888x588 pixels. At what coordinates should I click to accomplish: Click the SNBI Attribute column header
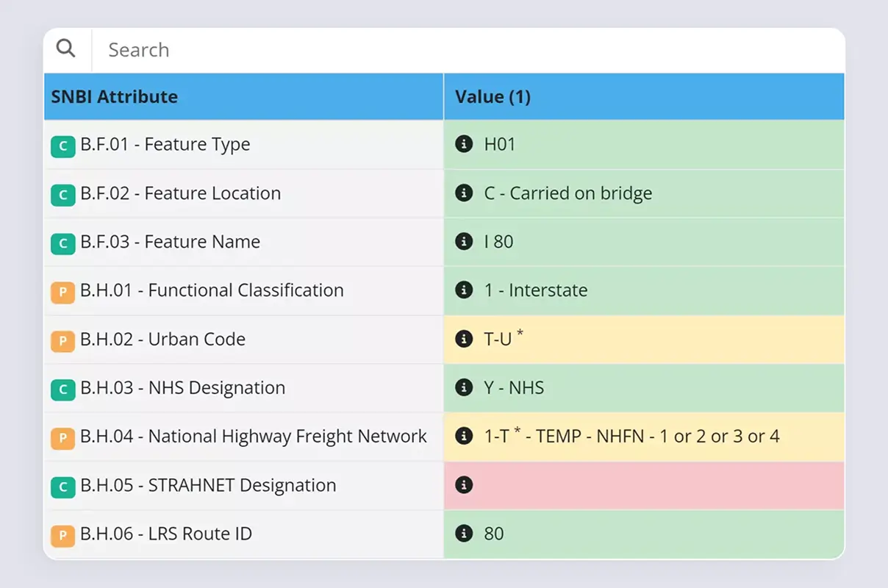point(114,96)
